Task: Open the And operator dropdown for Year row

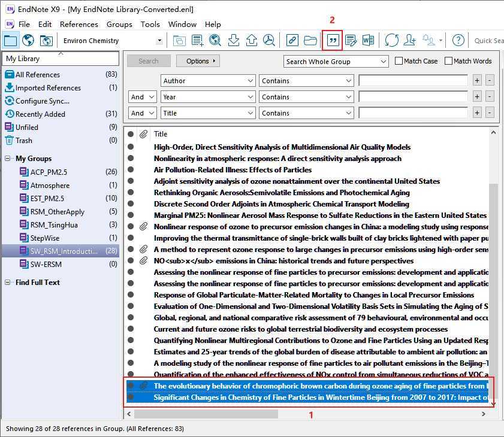Action: click(x=143, y=96)
